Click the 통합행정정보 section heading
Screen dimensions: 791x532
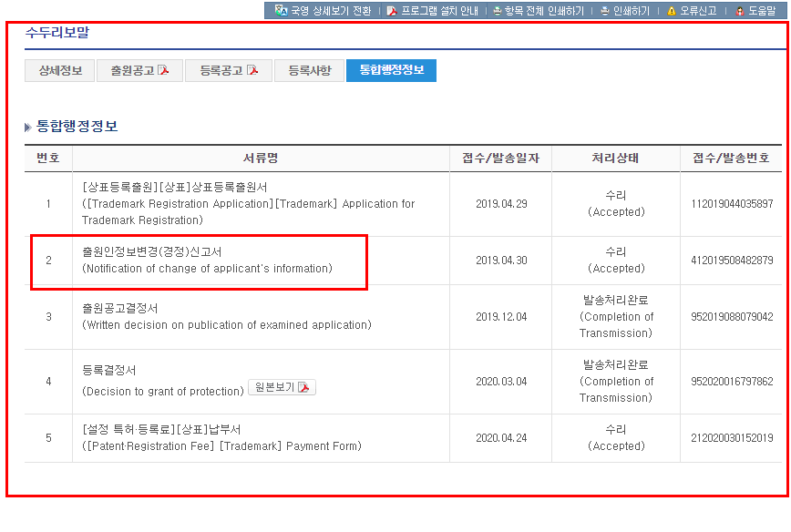click(x=77, y=126)
